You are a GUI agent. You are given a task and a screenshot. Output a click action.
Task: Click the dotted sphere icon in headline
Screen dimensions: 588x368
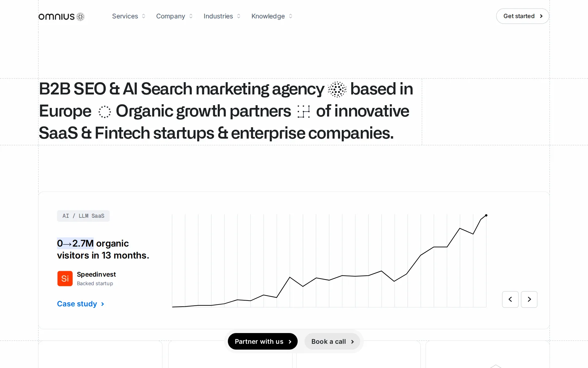pos(337,90)
